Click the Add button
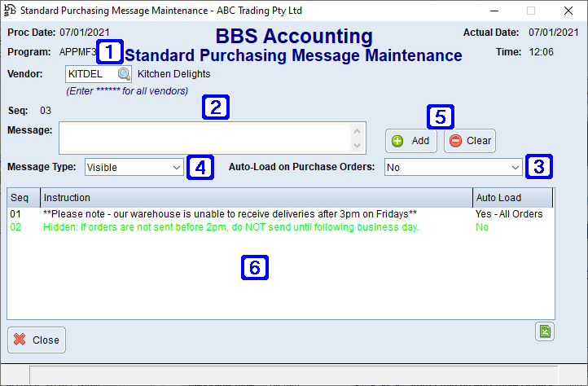Viewport: 588px width, 386px height. (x=411, y=141)
